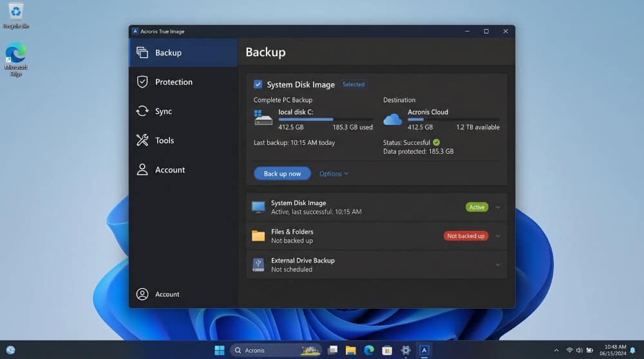Click the red Not backed up badge
The width and height of the screenshot is (644, 359).
tap(466, 236)
